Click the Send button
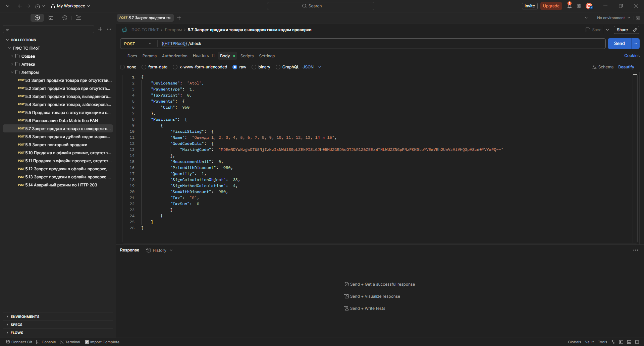 (619, 44)
